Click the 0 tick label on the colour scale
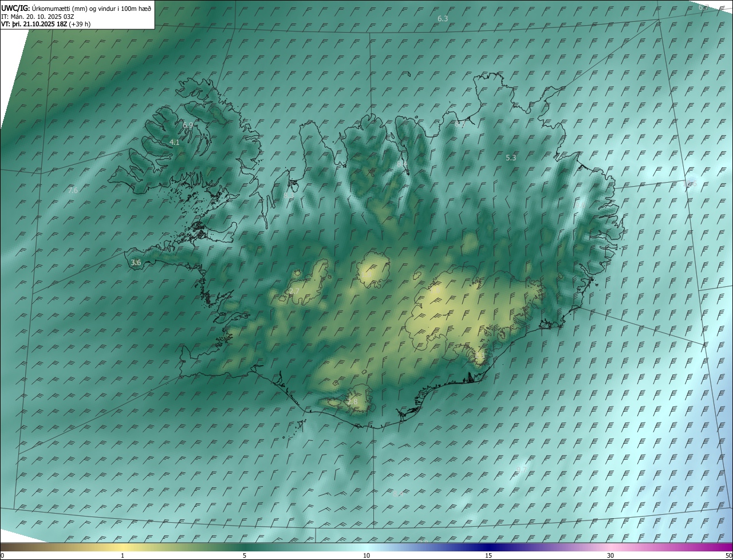The height and width of the screenshot is (560, 733). pos(2,556)
